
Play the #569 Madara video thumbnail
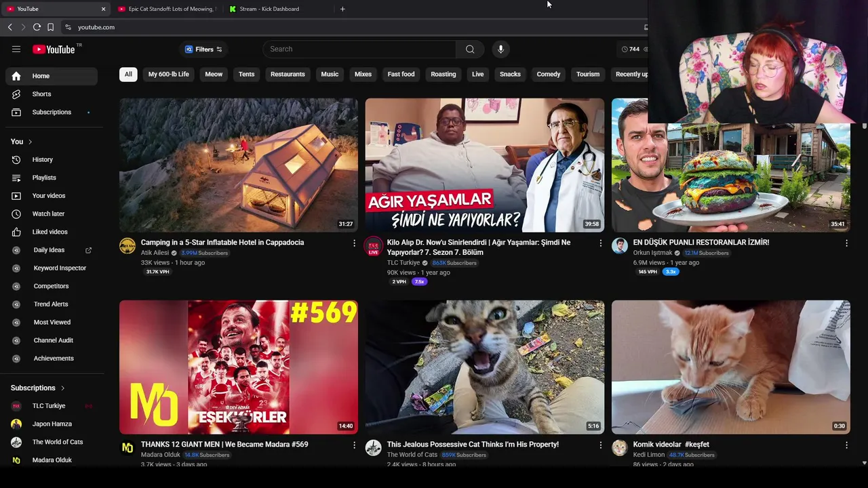point(239,367)
